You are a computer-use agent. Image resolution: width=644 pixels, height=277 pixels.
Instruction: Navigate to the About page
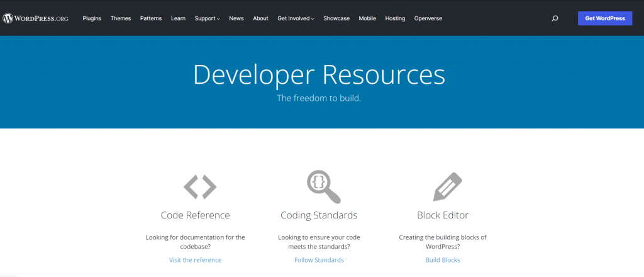click(260, 18)
